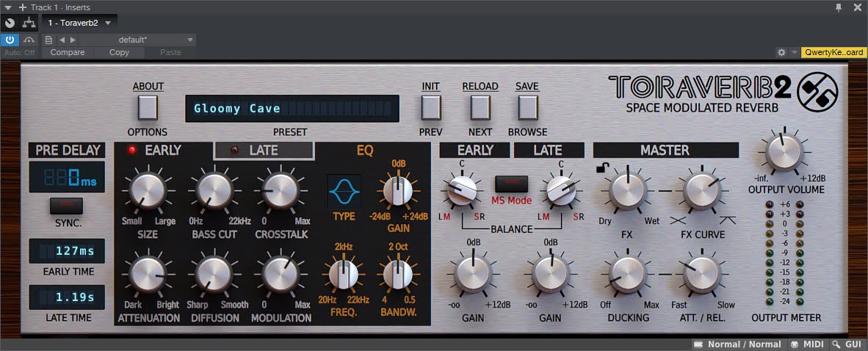Click the EARLY balance knob
Viewport: 868px width, 351px height.
pos(462,190)
